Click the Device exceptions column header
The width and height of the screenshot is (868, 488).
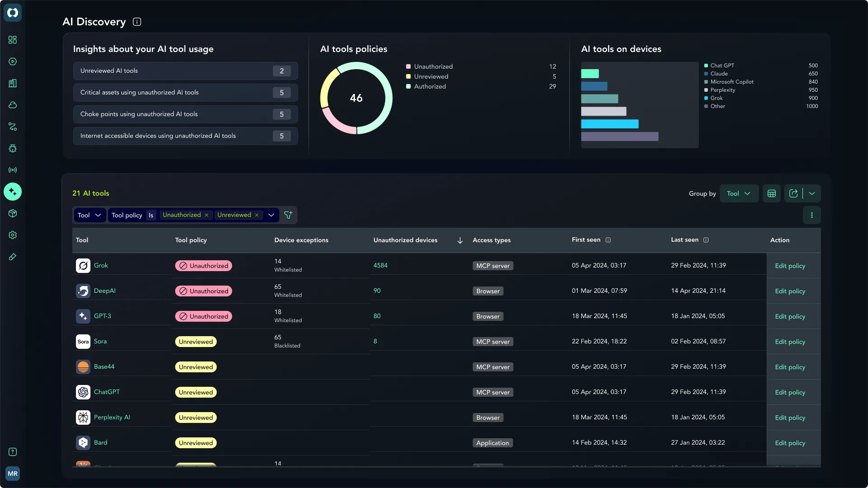tap(301, 240)
